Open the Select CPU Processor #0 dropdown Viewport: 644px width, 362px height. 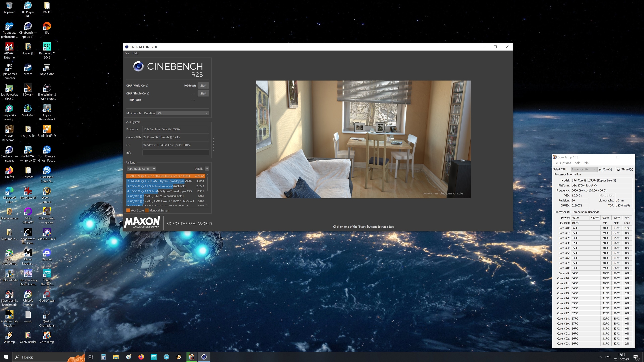583,169
